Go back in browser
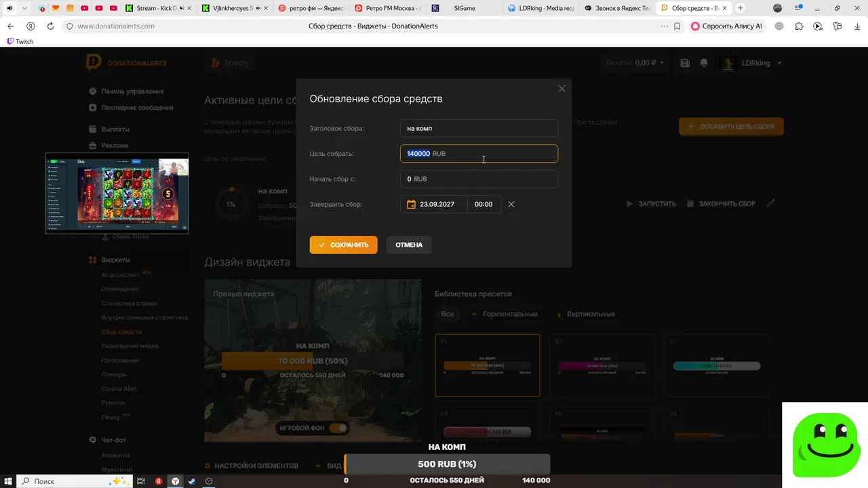Screen dimensions: 868x488 click(11, 26)
